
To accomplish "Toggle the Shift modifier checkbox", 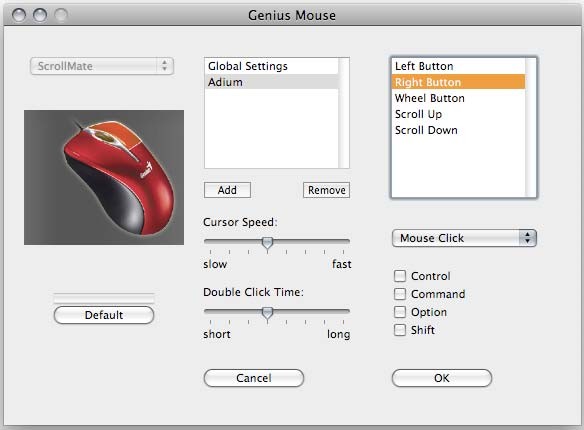I will coord(400,329).
